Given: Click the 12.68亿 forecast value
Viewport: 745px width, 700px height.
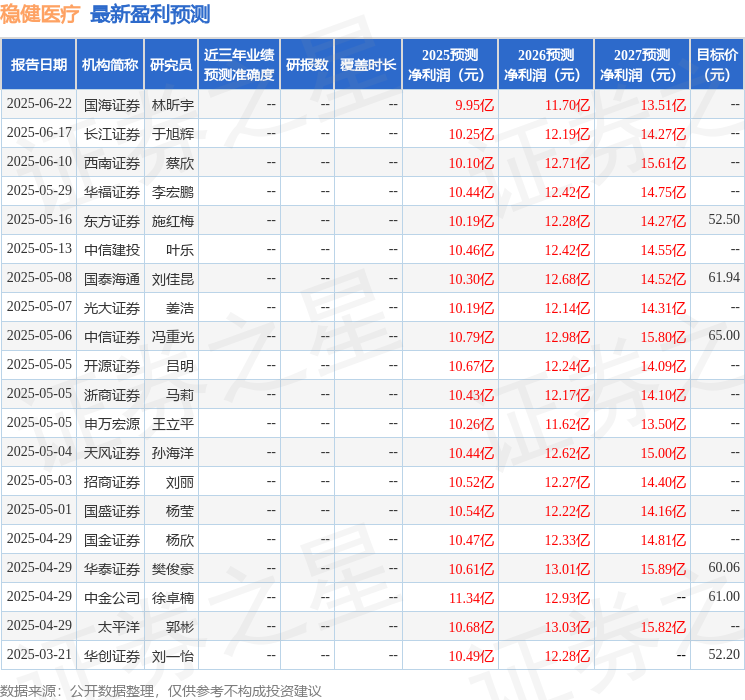Looking at the screenshot, I should (x=567, y=279).
